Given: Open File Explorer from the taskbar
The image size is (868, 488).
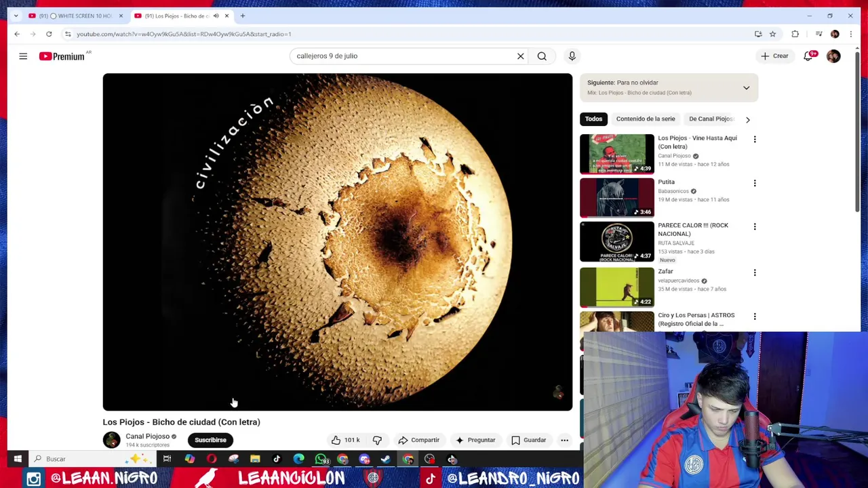Looking at the screenshot, I should pos(255,459).
